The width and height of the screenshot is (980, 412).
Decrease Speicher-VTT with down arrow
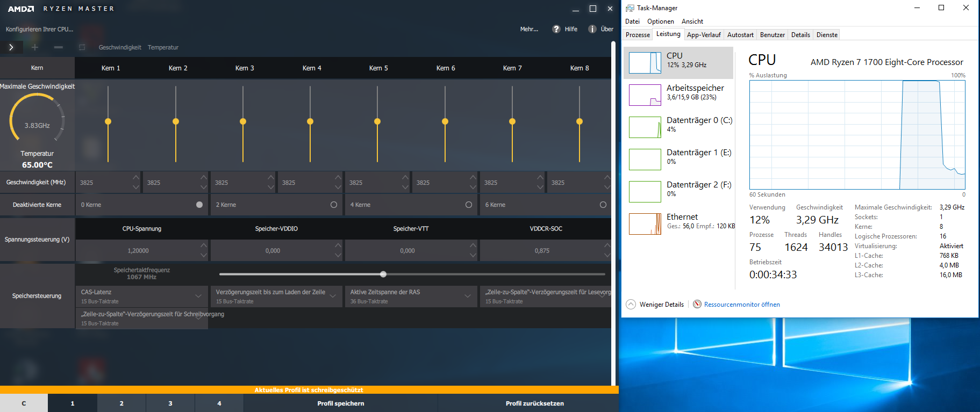tap(473, 255)
